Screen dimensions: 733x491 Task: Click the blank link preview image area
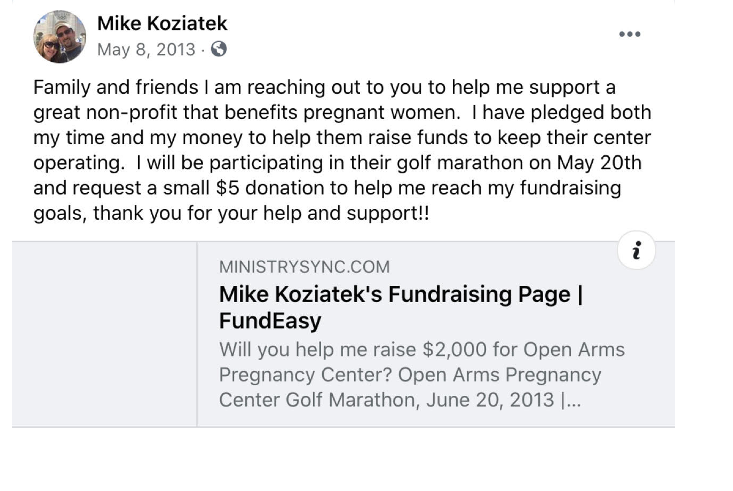coord(104,334)
